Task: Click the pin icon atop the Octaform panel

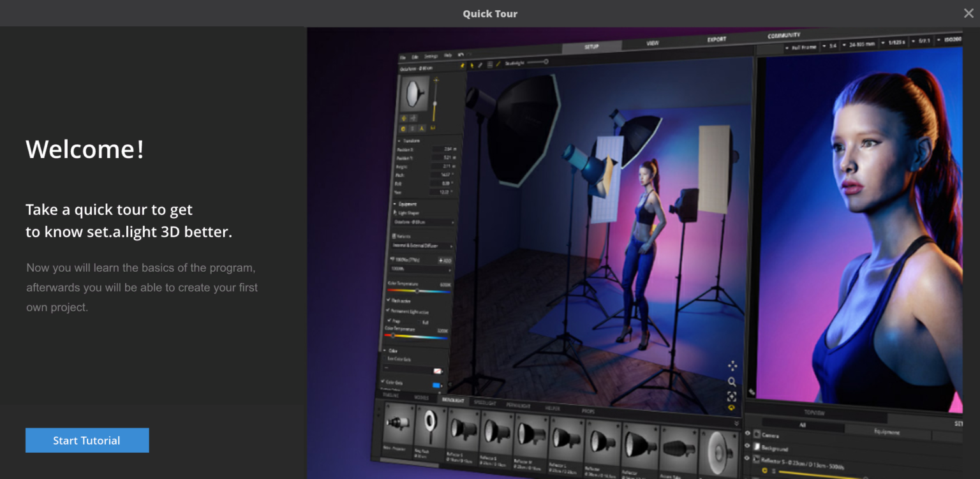Action: [463, 66]
